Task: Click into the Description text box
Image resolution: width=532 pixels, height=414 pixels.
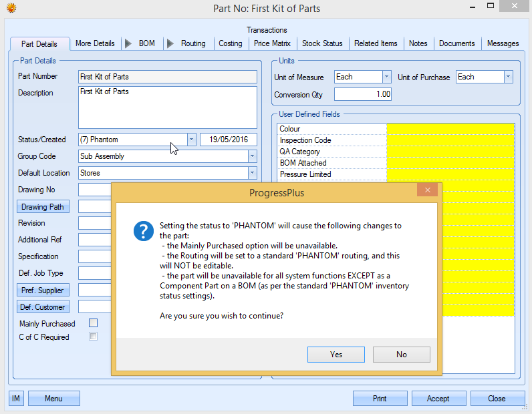Action: point(167,107)
